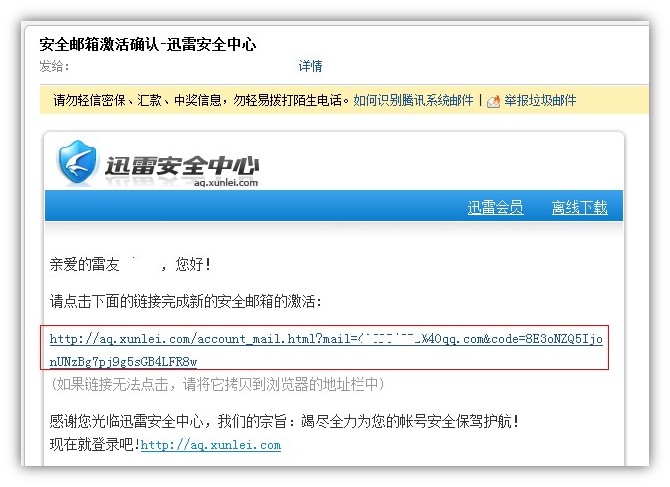Click the email subject 安全邮箱激活确认-迅雷安全中心
The image size is (670, 487).
coord(148,44)
